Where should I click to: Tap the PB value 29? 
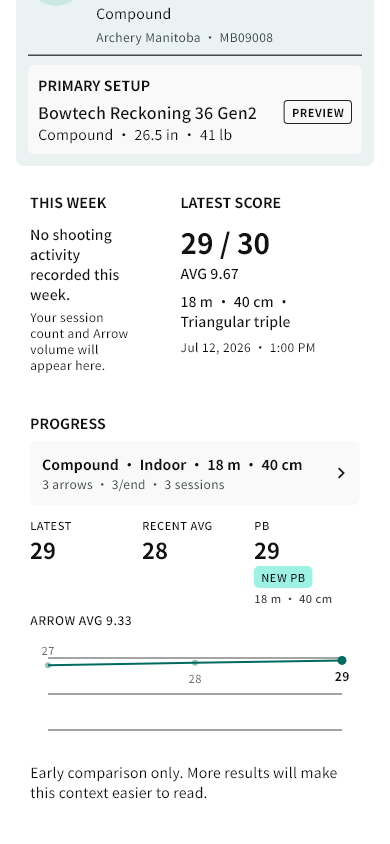pyautogui.click(x=267, y=551)
